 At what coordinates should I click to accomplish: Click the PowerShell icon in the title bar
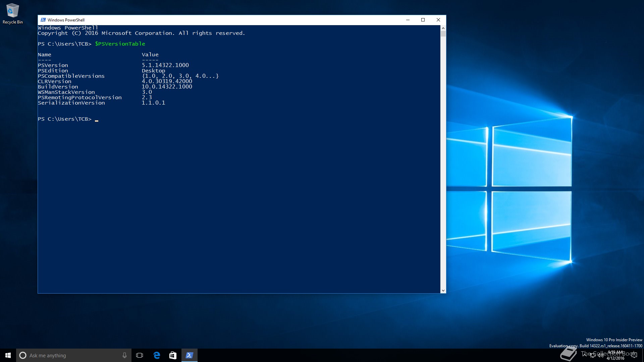pyautogui.click(x=43, y=20)
